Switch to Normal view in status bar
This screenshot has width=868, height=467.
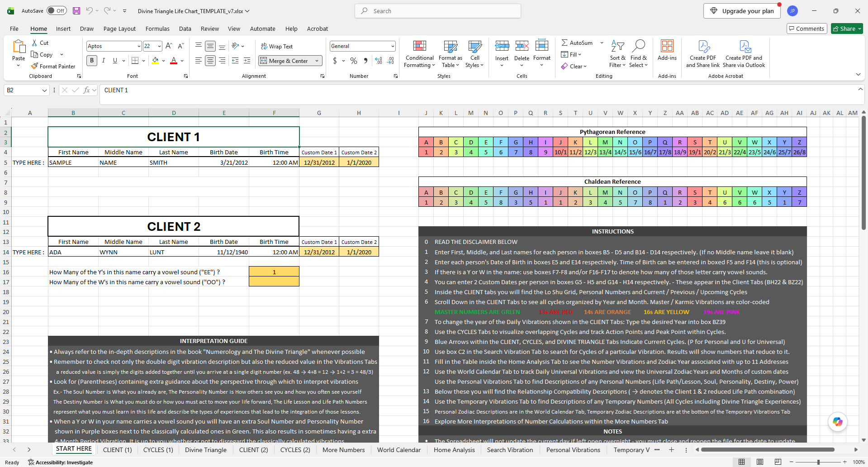742,462
